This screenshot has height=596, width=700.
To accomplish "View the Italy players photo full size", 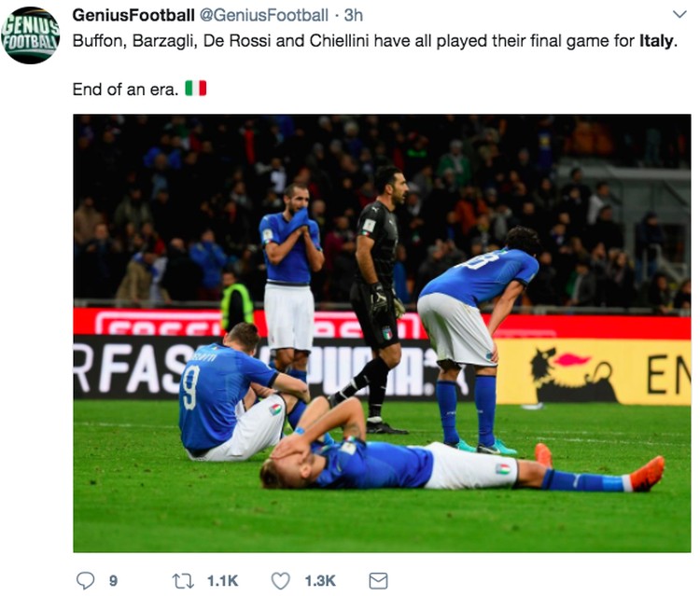I will [x=382, y=333].
